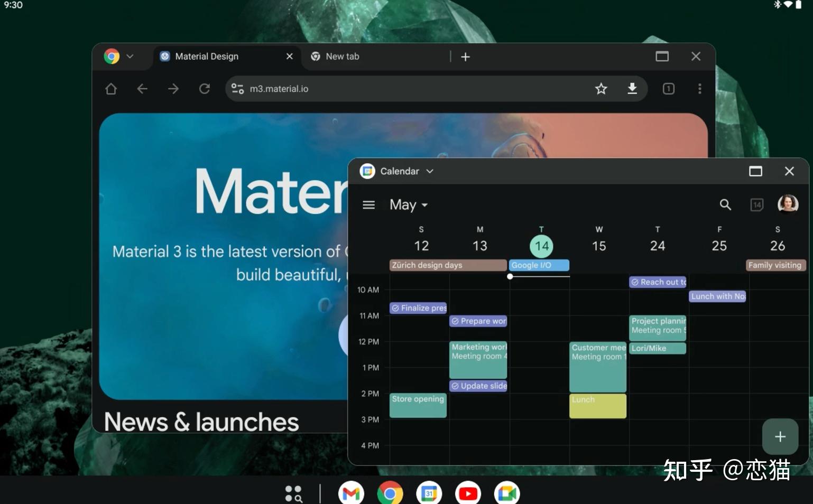Launch YouTube from the taskbar

point(468,493)
